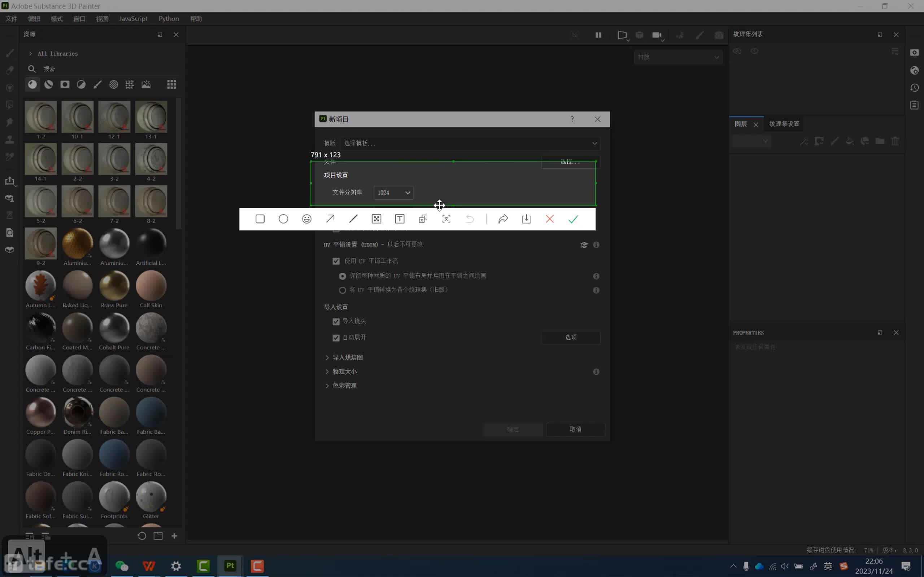
Task: Click 取消 cancel button
Action: click(x=574, y=429)
